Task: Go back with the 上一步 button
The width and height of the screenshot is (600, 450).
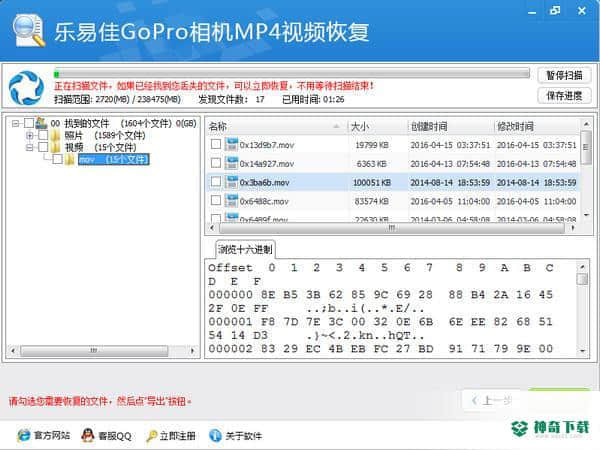Action: click(493, 401)
